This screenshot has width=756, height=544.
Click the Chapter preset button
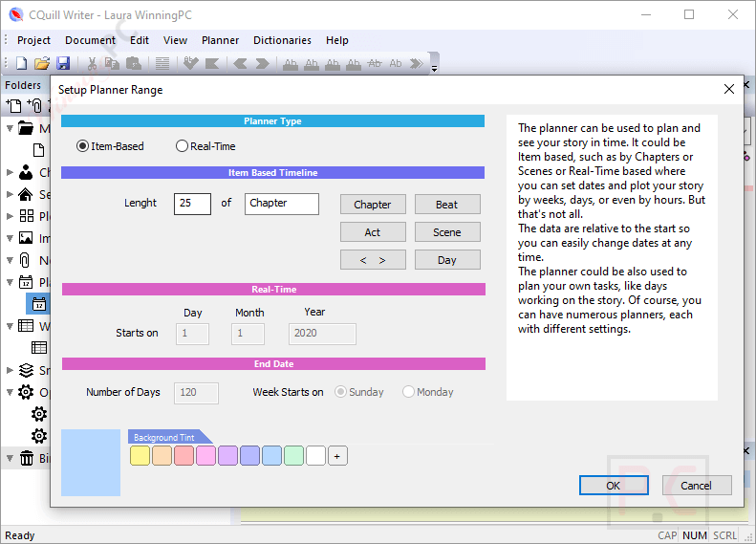click(373, 205)
